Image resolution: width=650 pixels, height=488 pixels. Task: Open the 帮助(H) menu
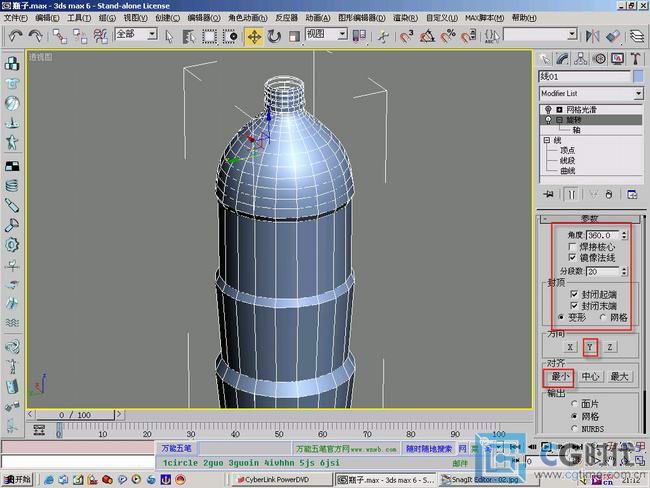pyautogui.click(x=524, y=18)
